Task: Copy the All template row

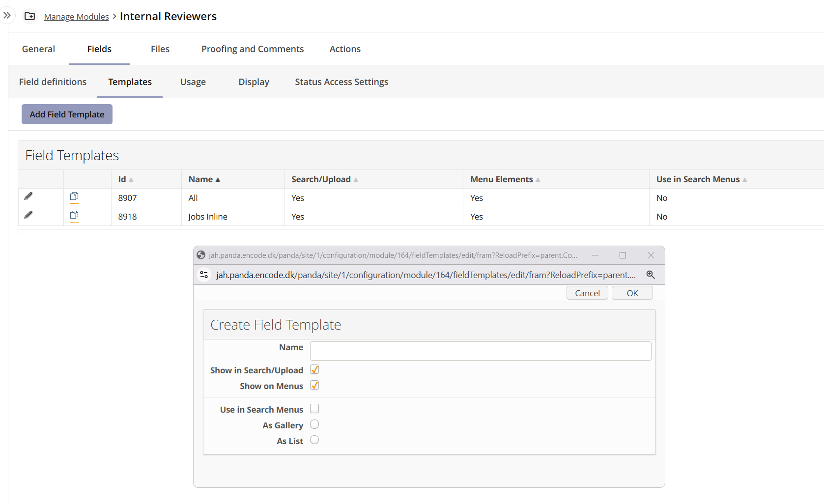Action: [x=74, y=196]
